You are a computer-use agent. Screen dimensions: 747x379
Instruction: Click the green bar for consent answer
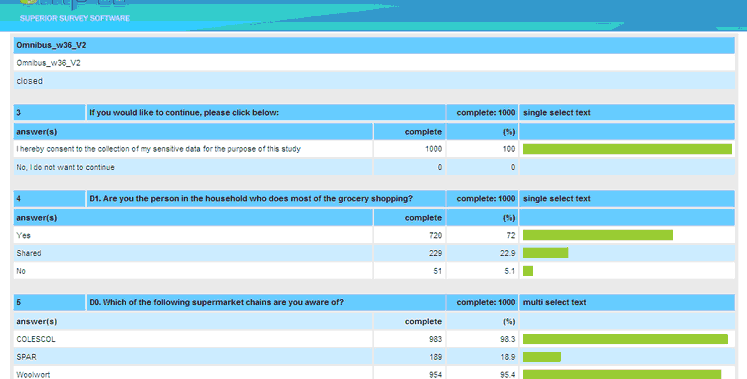pos(627,149)
